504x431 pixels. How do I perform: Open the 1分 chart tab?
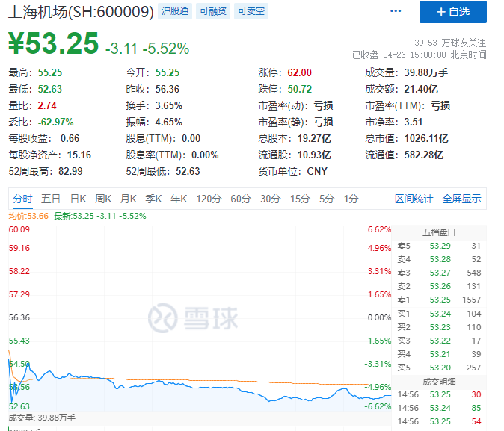click(351, 199)
